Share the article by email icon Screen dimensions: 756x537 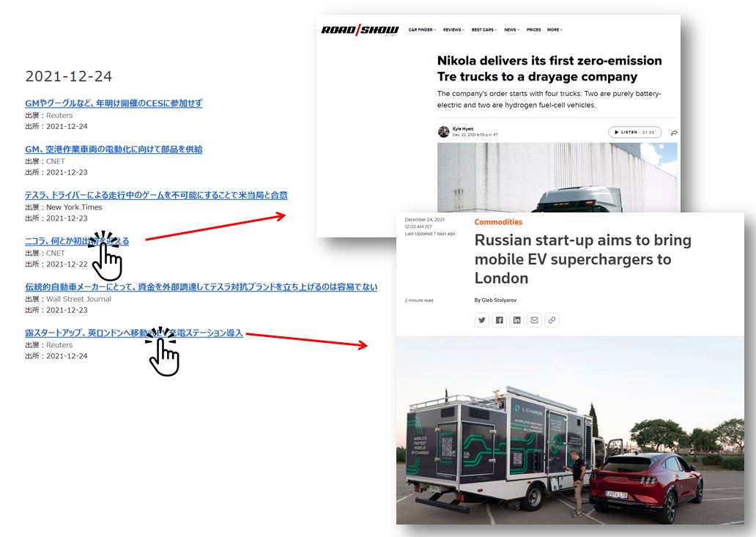click(534, 320)
